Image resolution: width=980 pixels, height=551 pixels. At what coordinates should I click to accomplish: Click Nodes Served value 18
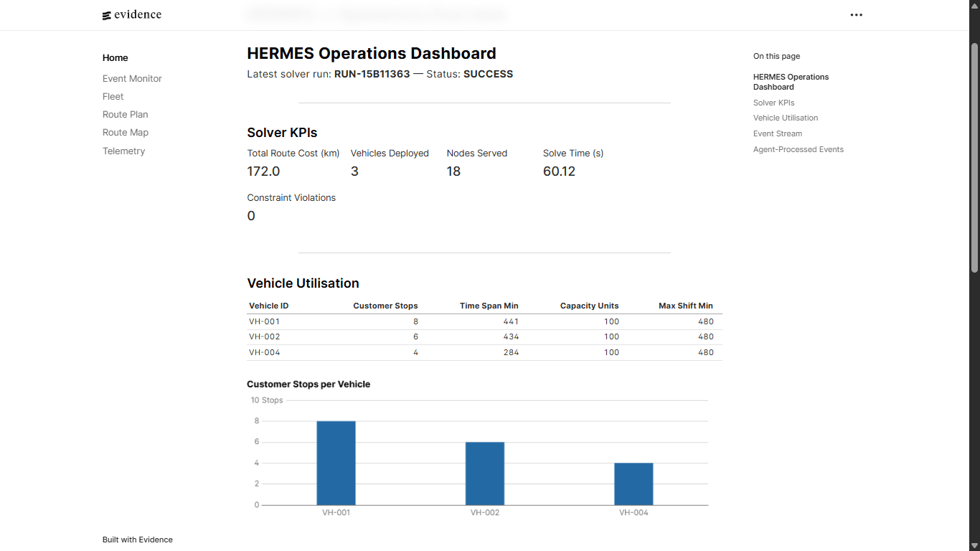pyautogui.click(x=453, y=171)
